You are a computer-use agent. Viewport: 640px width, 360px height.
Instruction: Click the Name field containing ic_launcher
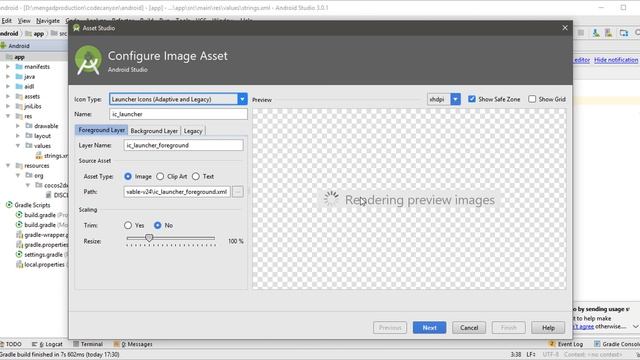(178, 114)
